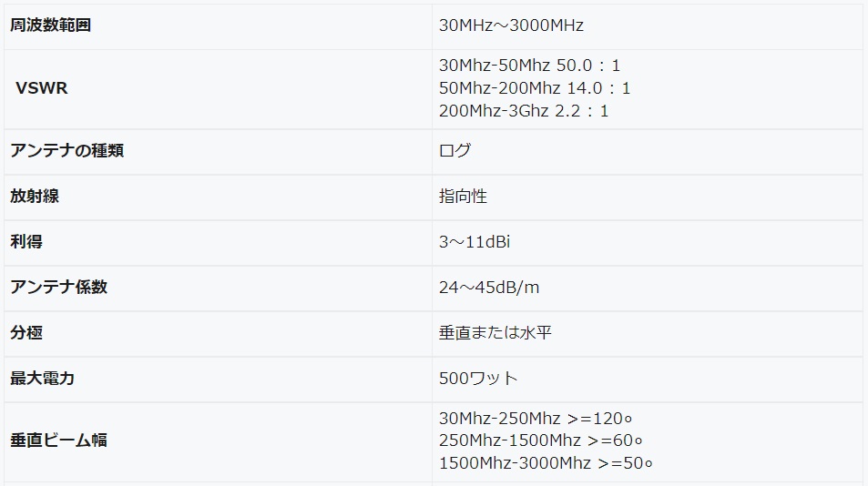Select the 30MHz～3000MHz value
This screenshot has width=868, height=486.
511,25
